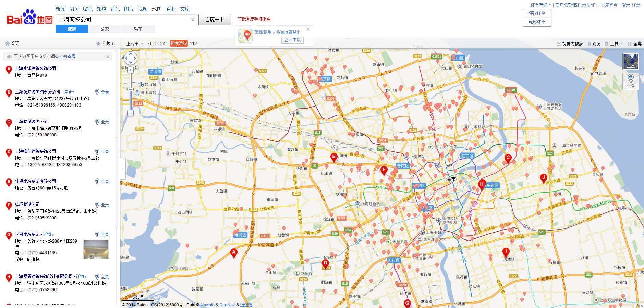Switch map to 全屏 fullscreen

tap(634, 44)
